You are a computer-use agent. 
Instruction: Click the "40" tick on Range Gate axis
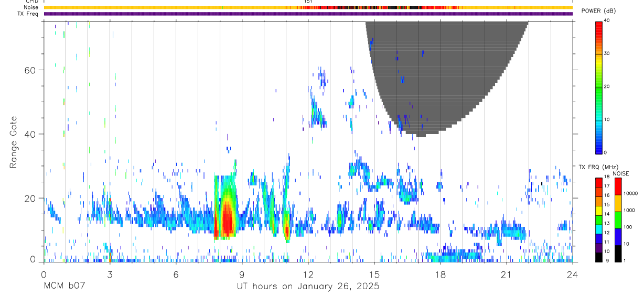pyautogui.click(x=30, y=134)
